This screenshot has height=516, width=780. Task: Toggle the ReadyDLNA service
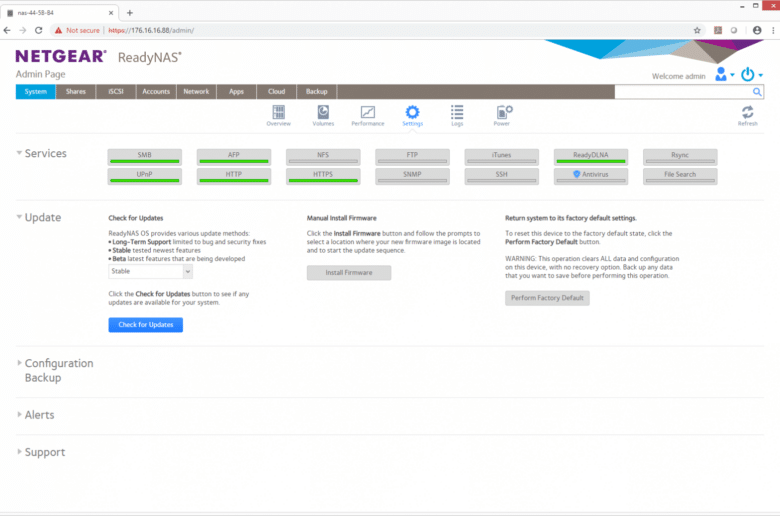tap(591, 157)
